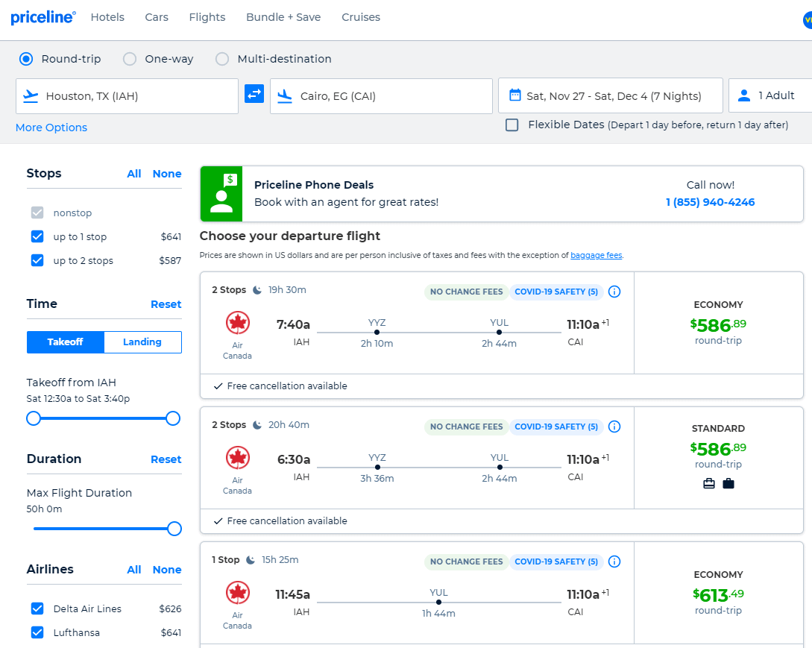Click the traveler person icon
812x648 pixels.
point(744,95)
